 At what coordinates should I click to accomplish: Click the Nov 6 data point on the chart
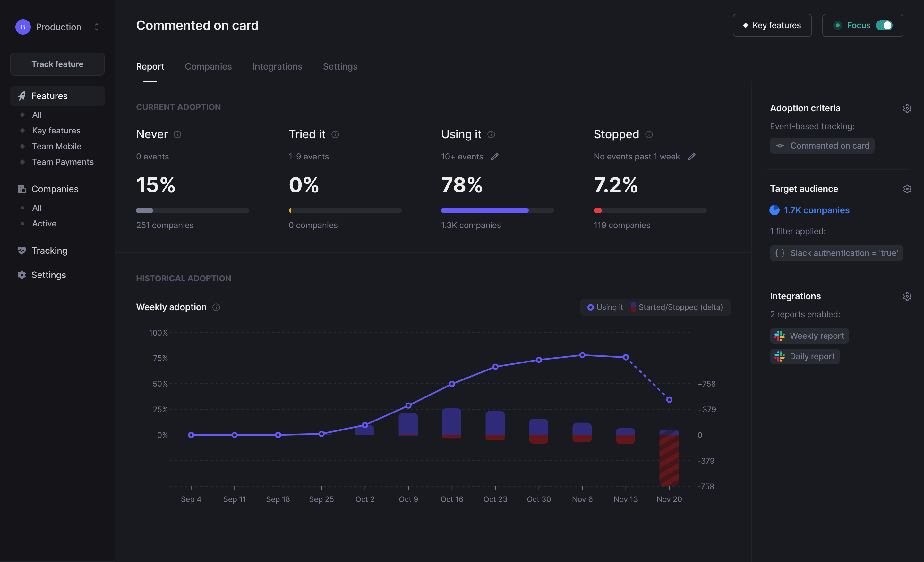click(582, 355)
